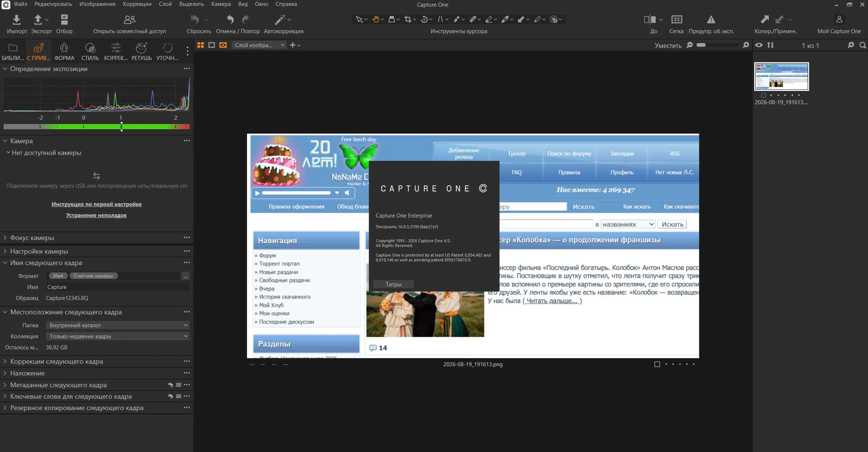Click the Уместить fit button
Viewport: 868px width, 452px height.
[668, 45]
